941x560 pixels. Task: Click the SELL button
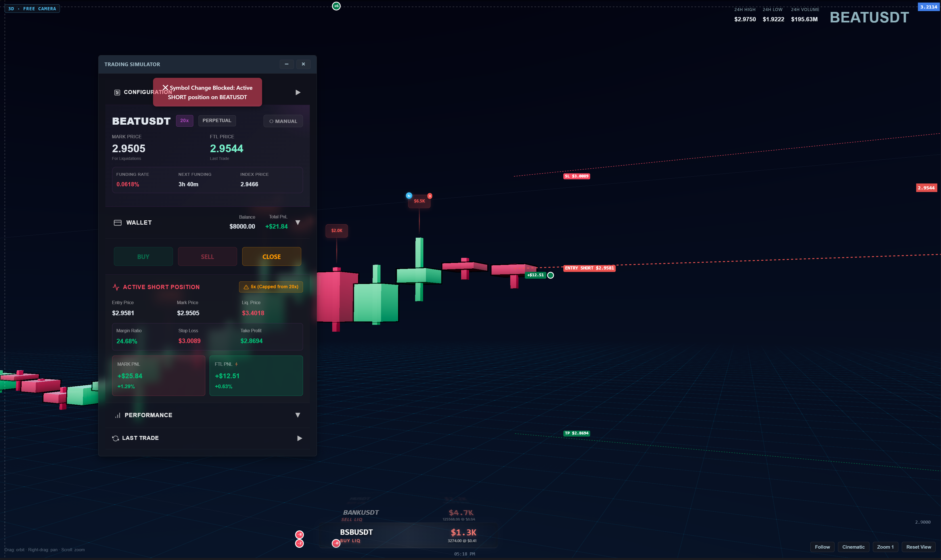point(208,257)
